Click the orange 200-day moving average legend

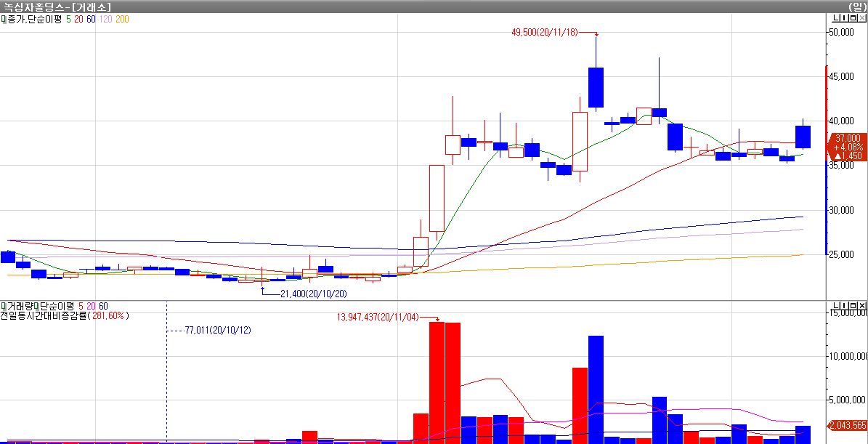122,19
